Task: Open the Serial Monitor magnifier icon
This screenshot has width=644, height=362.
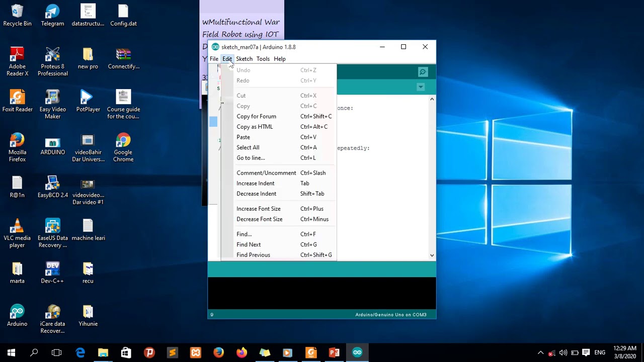Action: point(423,72)
